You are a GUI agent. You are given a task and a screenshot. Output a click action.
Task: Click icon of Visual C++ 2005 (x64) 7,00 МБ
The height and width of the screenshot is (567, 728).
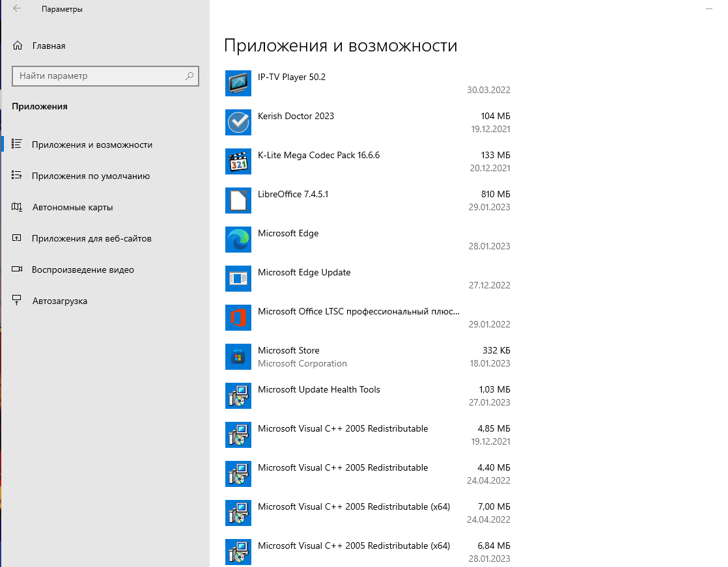pyautogui.click(x=238, y=513)
